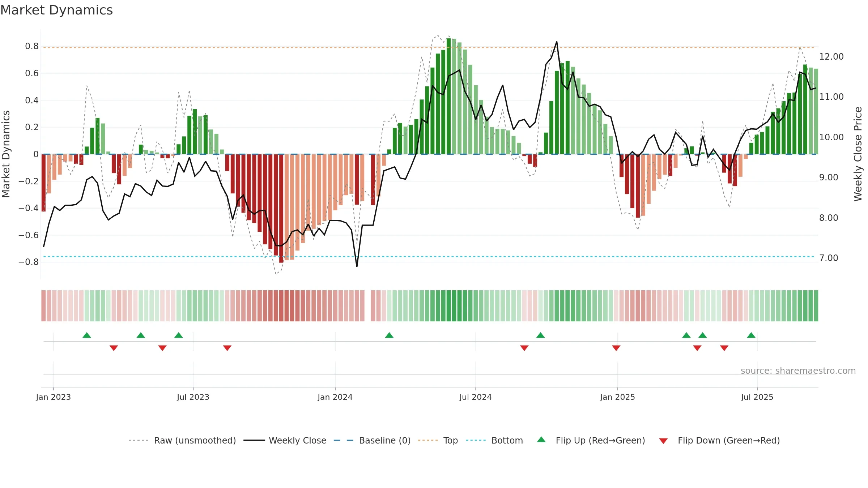Toggle the Weekly Close legend entry
868x488 pixels.
click(x=285, y=440)
